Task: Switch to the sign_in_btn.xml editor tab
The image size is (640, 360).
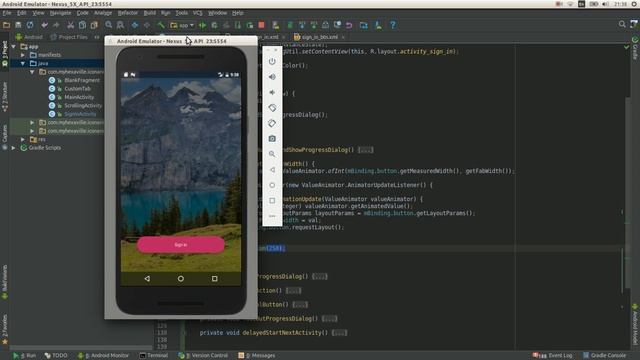Action: [320, 37]
